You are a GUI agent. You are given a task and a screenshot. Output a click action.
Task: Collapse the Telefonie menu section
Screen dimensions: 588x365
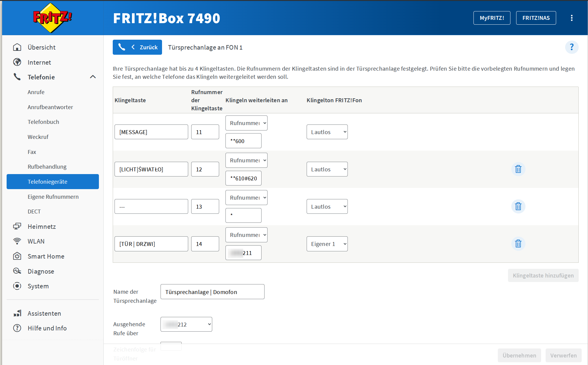pyautogui.click(x=93, y=77)
